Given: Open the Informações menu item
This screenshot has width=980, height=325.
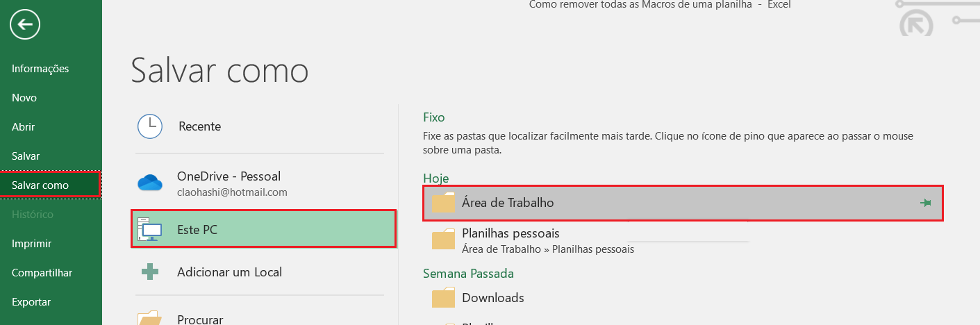Looking at the screenshot, I should click(x=40, y=69).
